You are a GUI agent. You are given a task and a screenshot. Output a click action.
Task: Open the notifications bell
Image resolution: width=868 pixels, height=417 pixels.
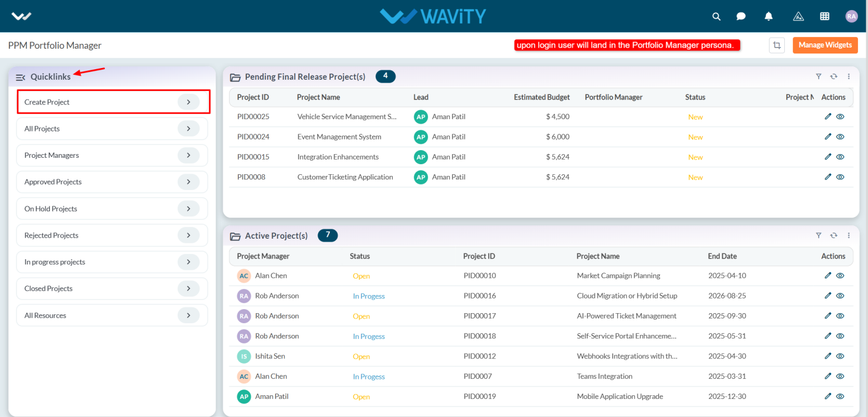pos(768,16)
